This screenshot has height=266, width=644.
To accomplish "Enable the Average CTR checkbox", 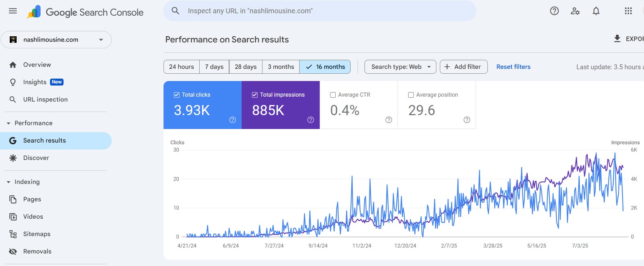I will point(333,95).
